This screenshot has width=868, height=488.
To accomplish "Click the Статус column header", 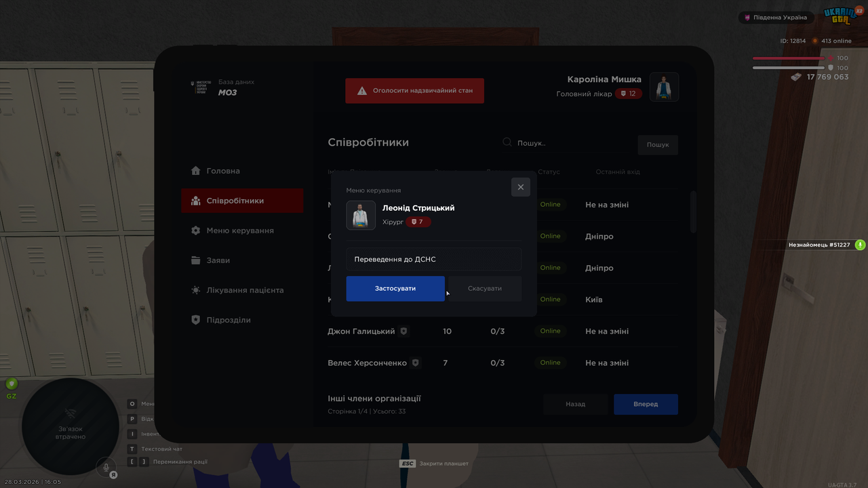I will [x=549, y=172].
